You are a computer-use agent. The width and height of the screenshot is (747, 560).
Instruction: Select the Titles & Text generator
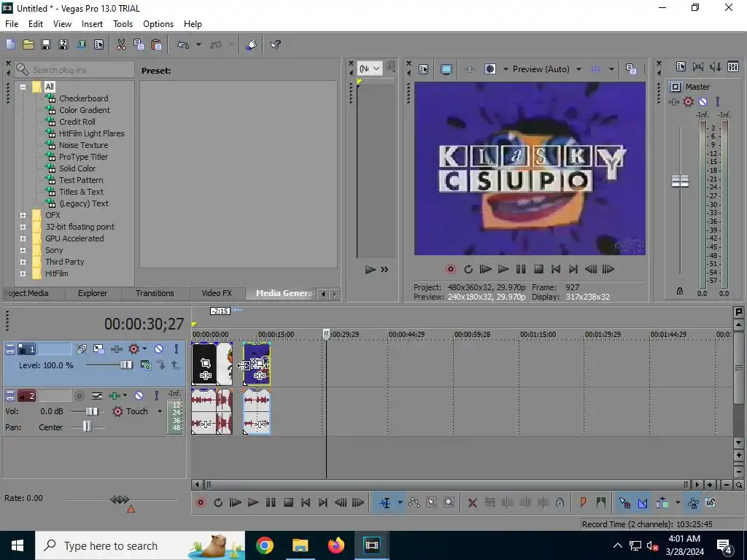coord(81,192)
